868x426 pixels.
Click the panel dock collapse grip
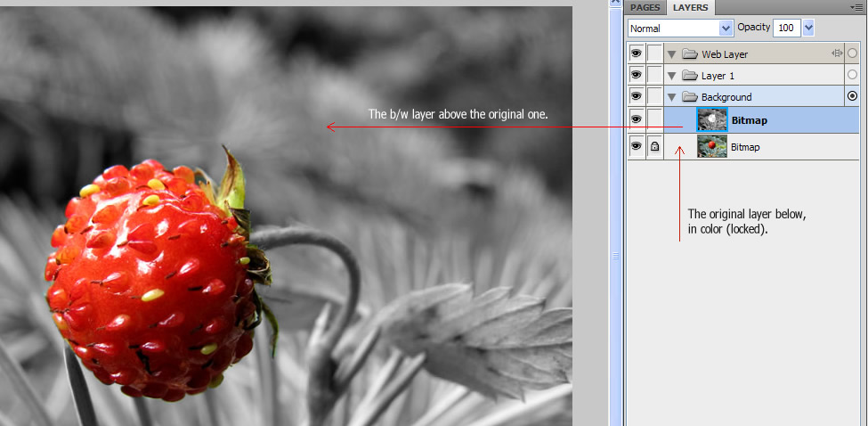click(615, 256)
